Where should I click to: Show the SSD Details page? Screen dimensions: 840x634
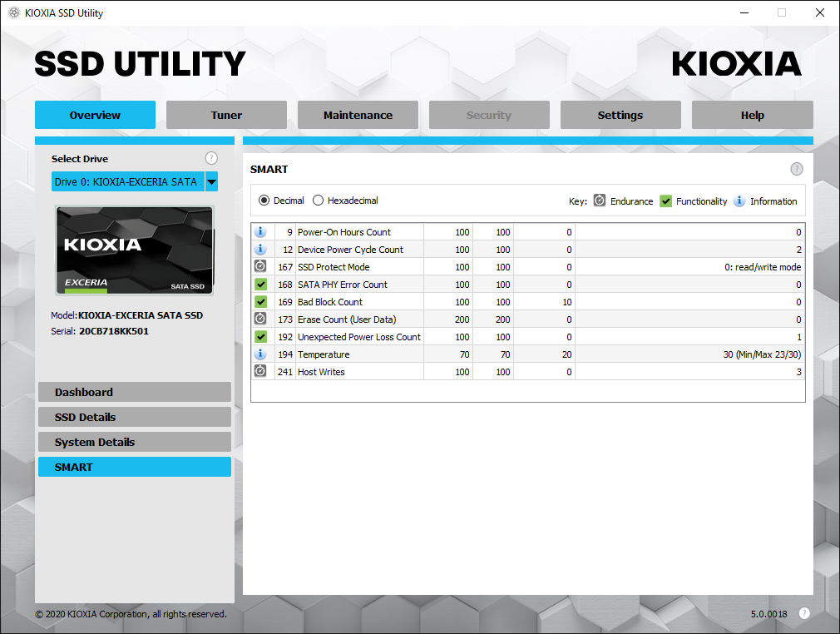pos(135,417)
